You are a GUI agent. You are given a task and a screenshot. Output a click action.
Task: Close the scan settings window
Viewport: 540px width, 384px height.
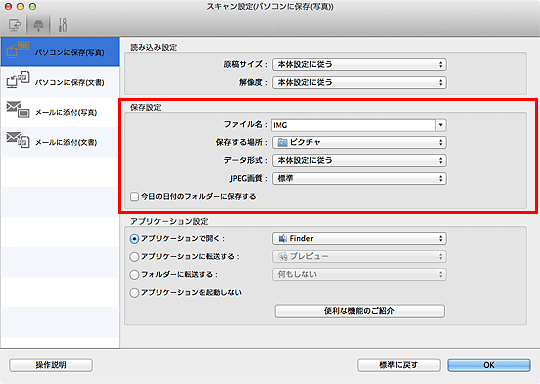(x=8, y=7)
